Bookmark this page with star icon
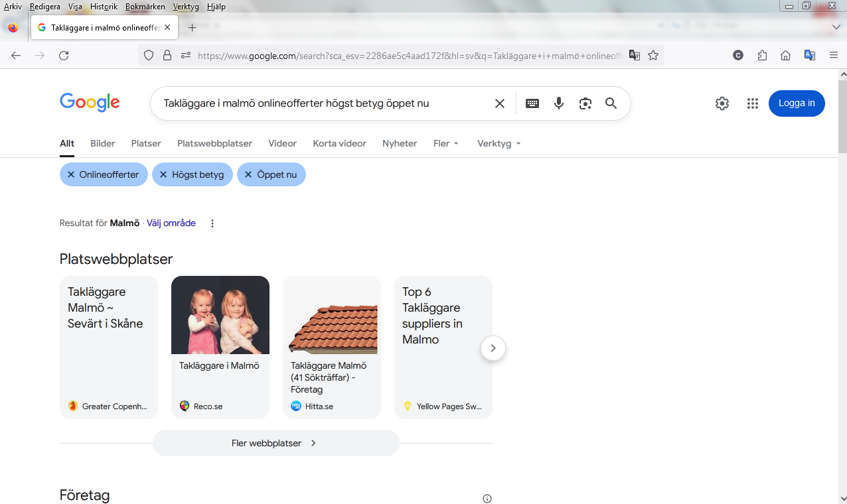 coord(653,56)
